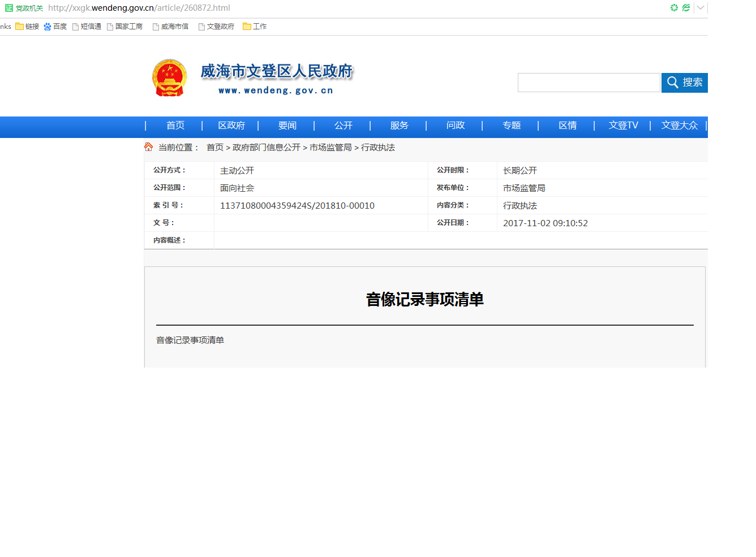Click the green aperture icon in address bar

click(x=674, y=8)
